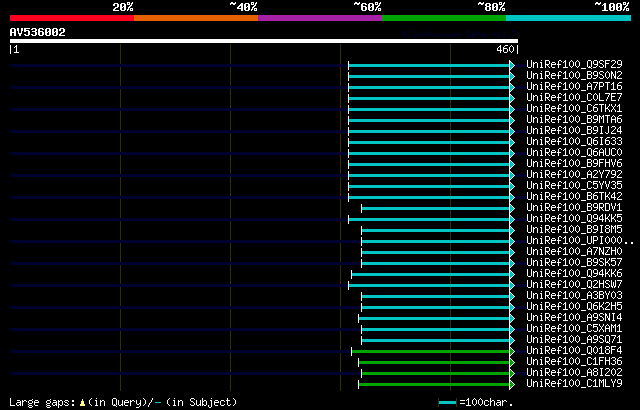Open hit UniRef100_A7PT16
This screenshot has width=640, height=410.
click(574, 86)
